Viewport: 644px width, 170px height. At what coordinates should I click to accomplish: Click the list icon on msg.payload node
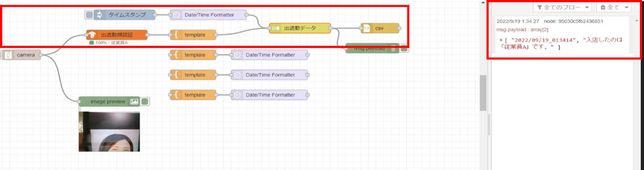point(393,49)
